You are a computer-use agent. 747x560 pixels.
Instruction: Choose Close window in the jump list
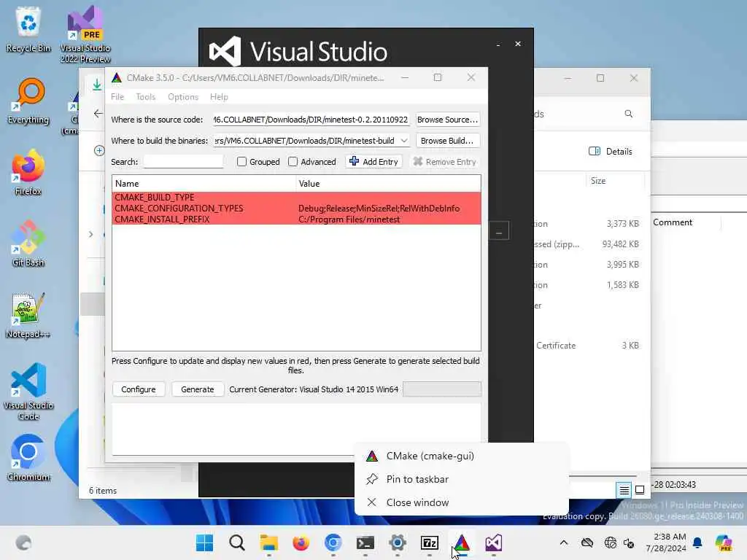click(x=462, y=502)
